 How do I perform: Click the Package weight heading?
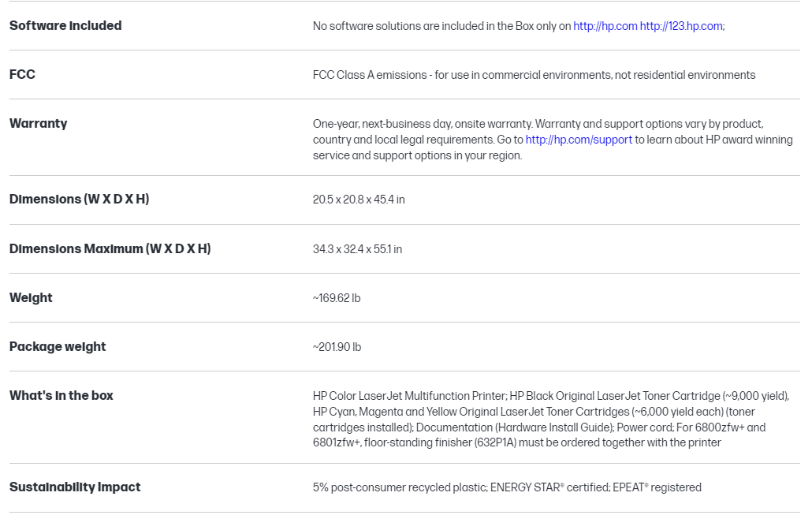tap(58, 346)
